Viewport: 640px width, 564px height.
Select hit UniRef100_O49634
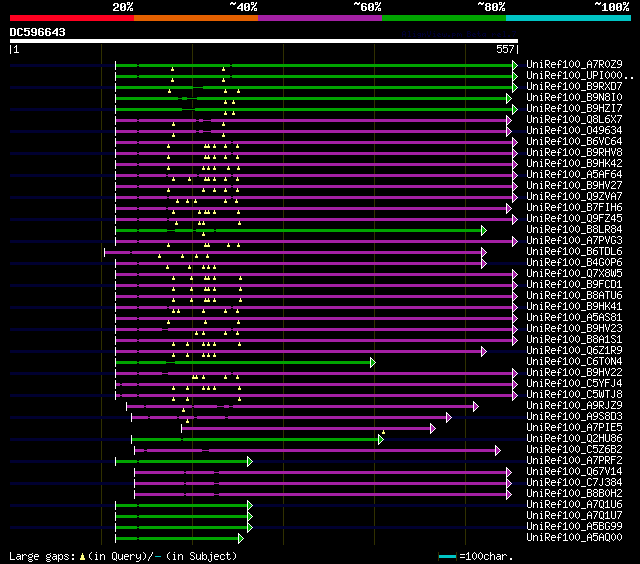point(574,131)
